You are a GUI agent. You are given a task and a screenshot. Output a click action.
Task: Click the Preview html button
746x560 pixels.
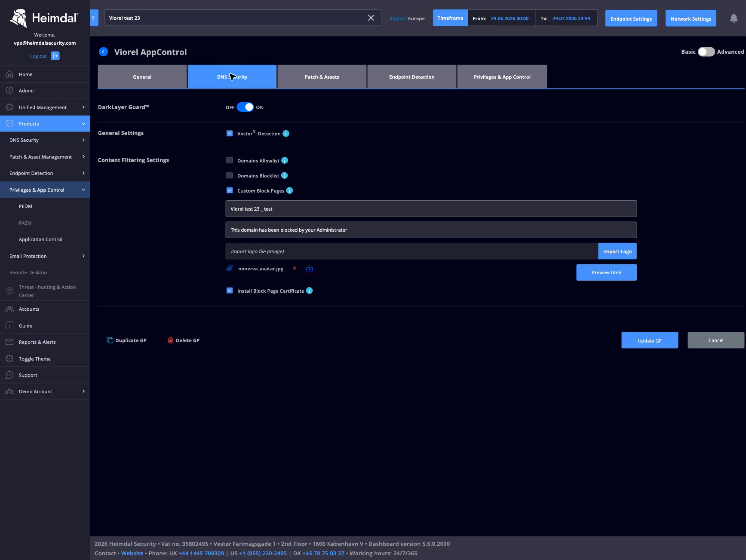click(607, 272)
